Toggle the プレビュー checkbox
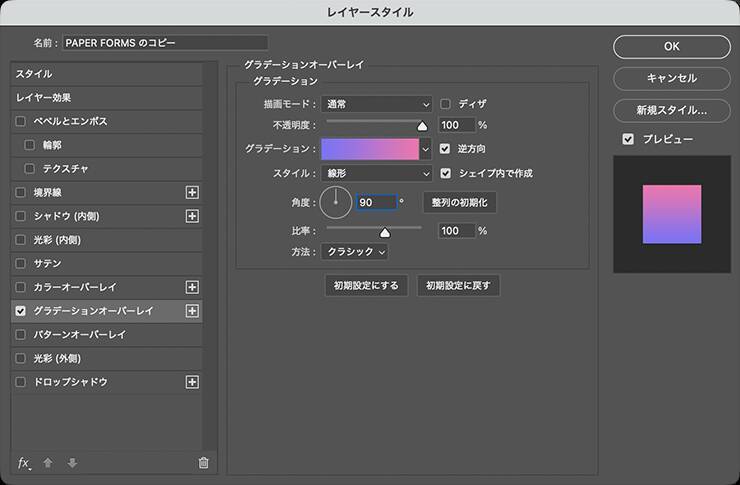 click(628, 139)
